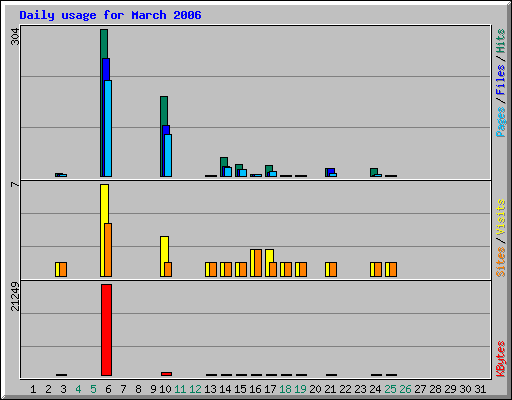Click green weekend day '25' label
This screenshot has height=400, width=512.
click(x=390, y=389)
